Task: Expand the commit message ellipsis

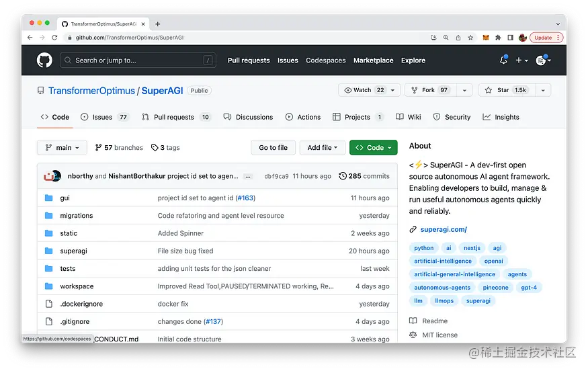Action: tap(248, 176)
